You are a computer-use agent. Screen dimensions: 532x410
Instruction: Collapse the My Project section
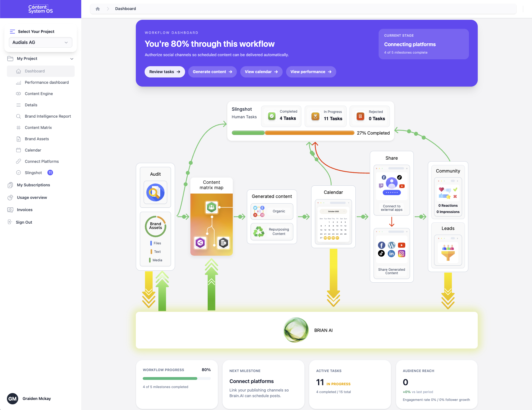click(72, 59)
